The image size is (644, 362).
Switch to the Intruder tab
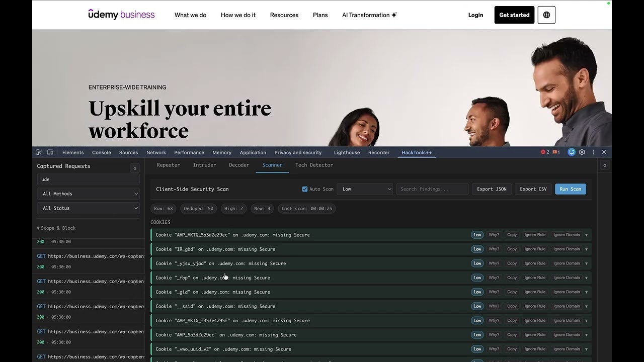tap(204, 165)
